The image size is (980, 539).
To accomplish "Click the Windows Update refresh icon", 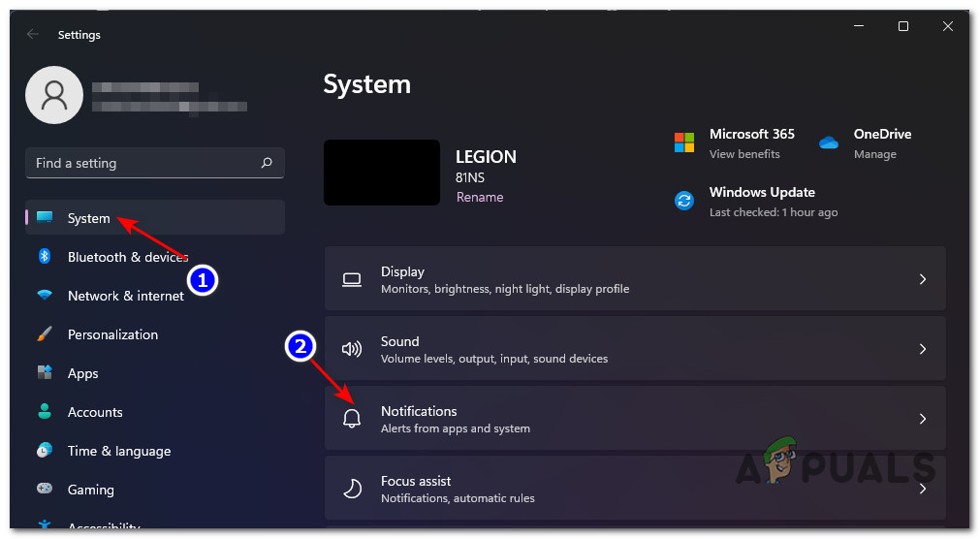I will 684,201.
